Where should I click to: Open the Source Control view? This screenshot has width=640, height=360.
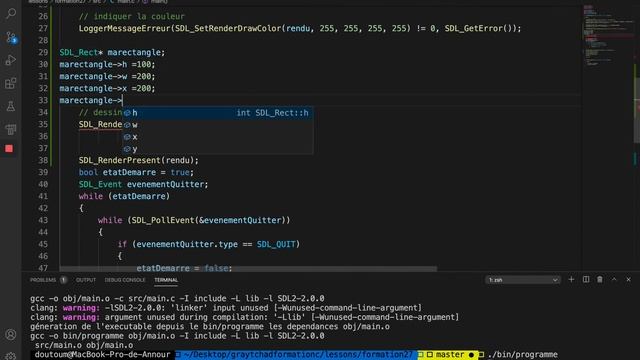tap(11, 38)
